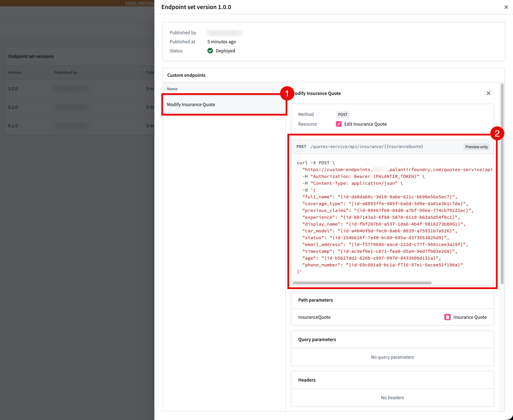Screen dimensions: 513x420
Task: Click the pink Edit Insurance Quote action icon
Action: tap(339, 124)
